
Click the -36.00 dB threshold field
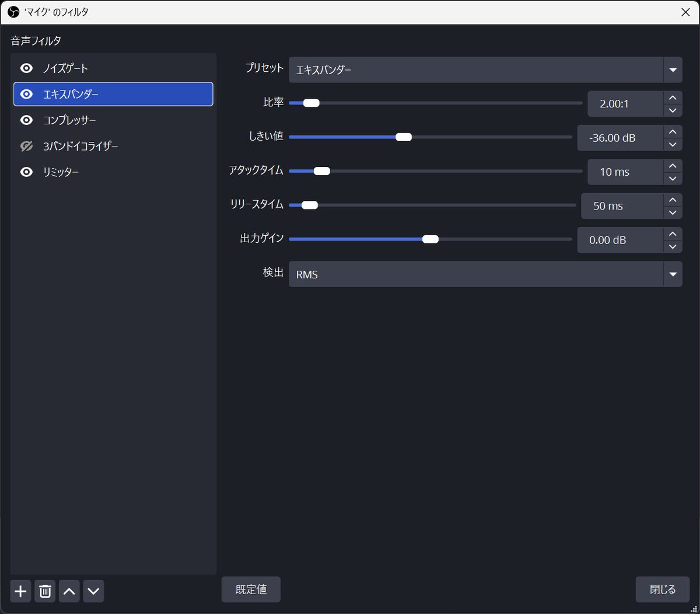[620, 138]
